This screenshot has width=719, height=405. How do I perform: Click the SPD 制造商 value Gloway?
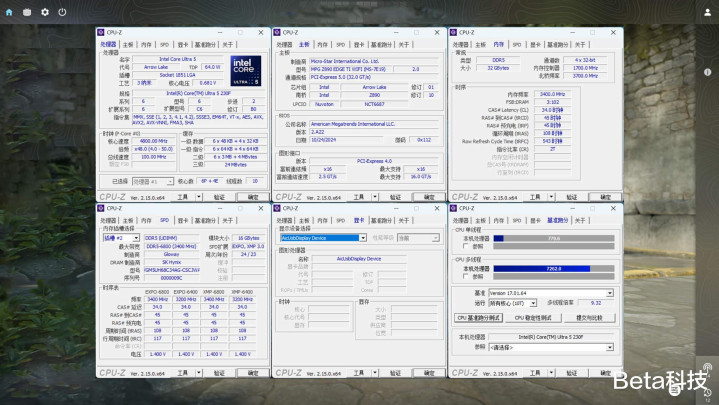pyautogui.click(x=171, y=254)
